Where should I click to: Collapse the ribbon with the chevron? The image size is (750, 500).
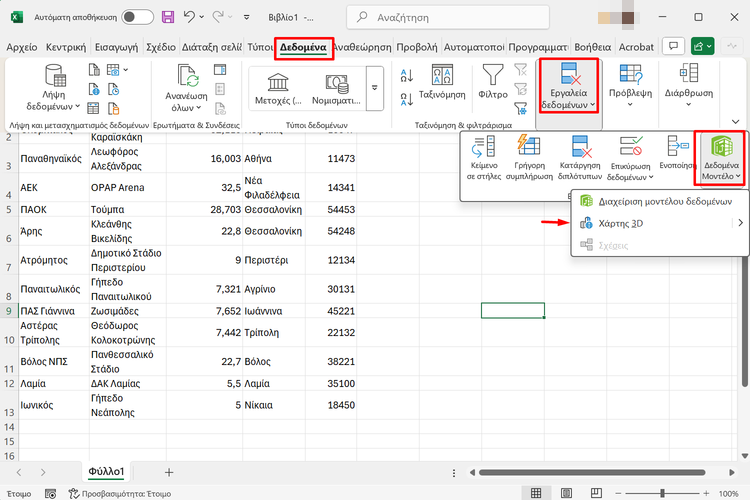[x=735, y=122]
